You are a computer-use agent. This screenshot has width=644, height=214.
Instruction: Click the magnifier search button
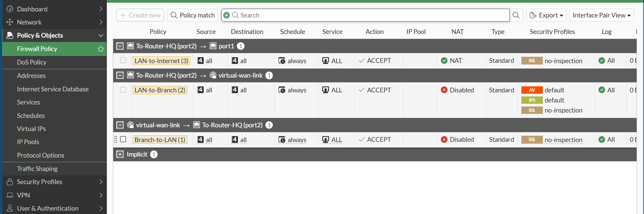[516, 15]
